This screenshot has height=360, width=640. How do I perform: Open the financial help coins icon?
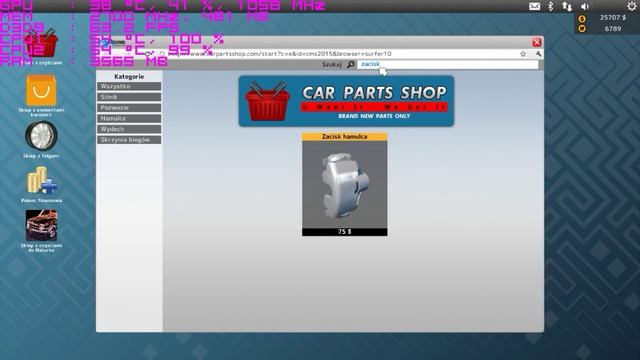[42, 180]
